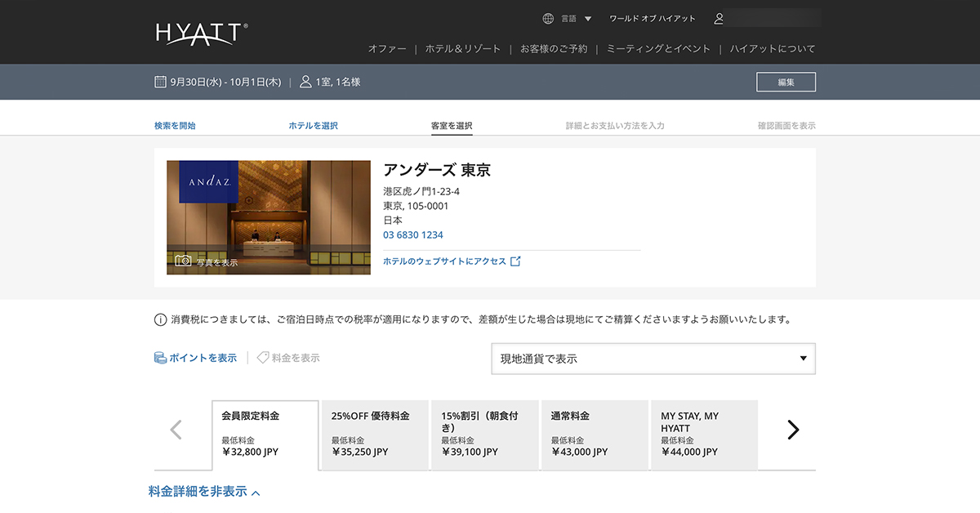Viewport: 980px width, 513px height.
Task: Go to the 検索を開始 step
Action: click(175, 126)
